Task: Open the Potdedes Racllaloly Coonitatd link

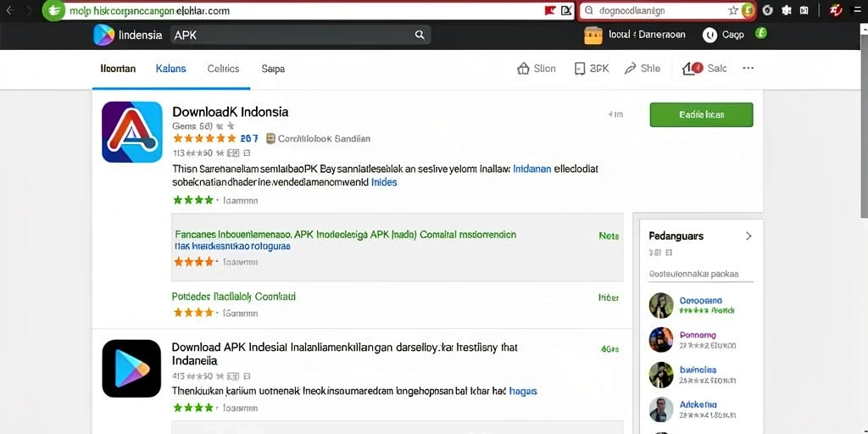Action: click(x=234, y=297)
